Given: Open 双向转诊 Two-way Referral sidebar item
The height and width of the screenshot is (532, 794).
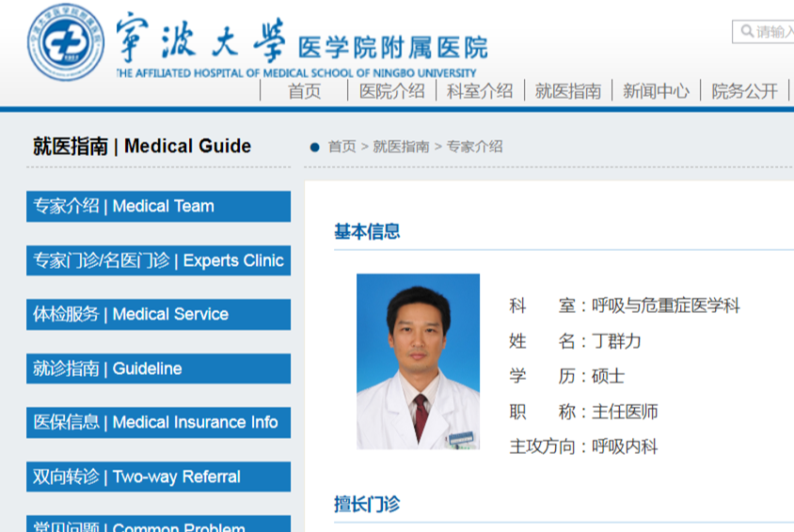Looking at the screenshot, I should [x=158, y=477].
